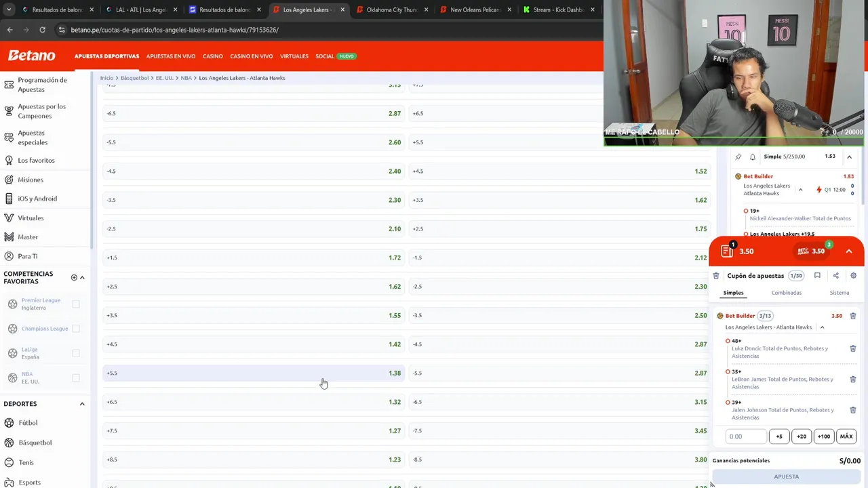Switch to New Orleans Pelicans browser tab
Viewport: 868px width, 488px height.
coord(475,9)
